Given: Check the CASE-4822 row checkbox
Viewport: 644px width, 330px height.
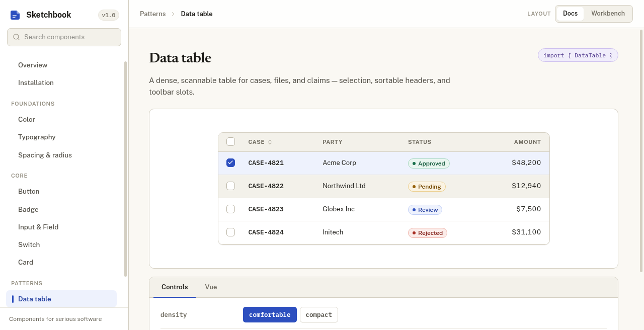Looking at the screenshot, I should click(230, 186).
